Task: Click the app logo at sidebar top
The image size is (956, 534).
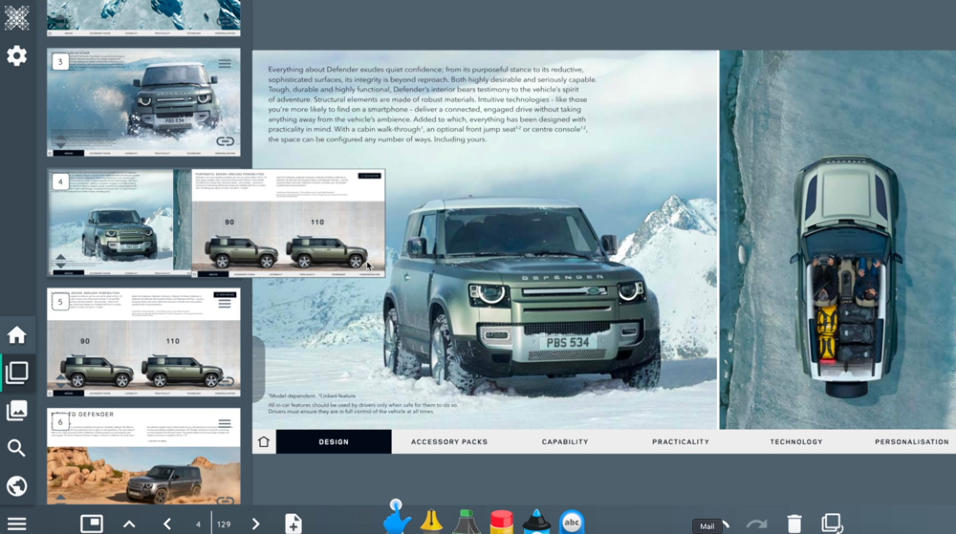Action: click(x=16, y=18)
